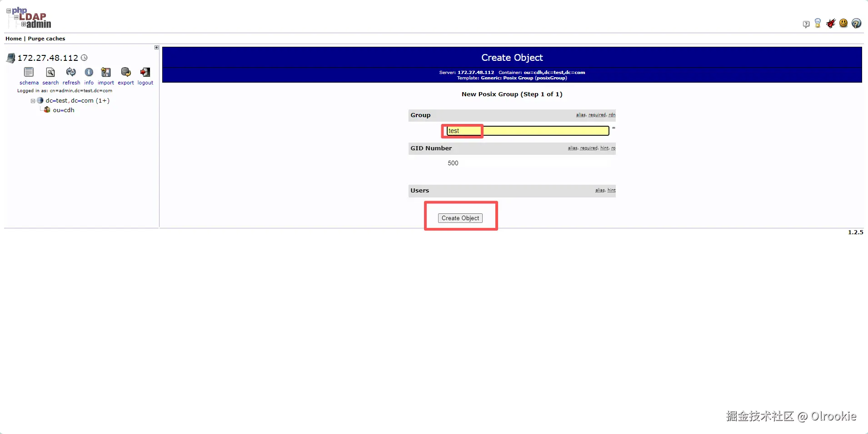Click the speech-bubble question mark icon
Viewport: 868px width, 434px height.
[806, 24]
